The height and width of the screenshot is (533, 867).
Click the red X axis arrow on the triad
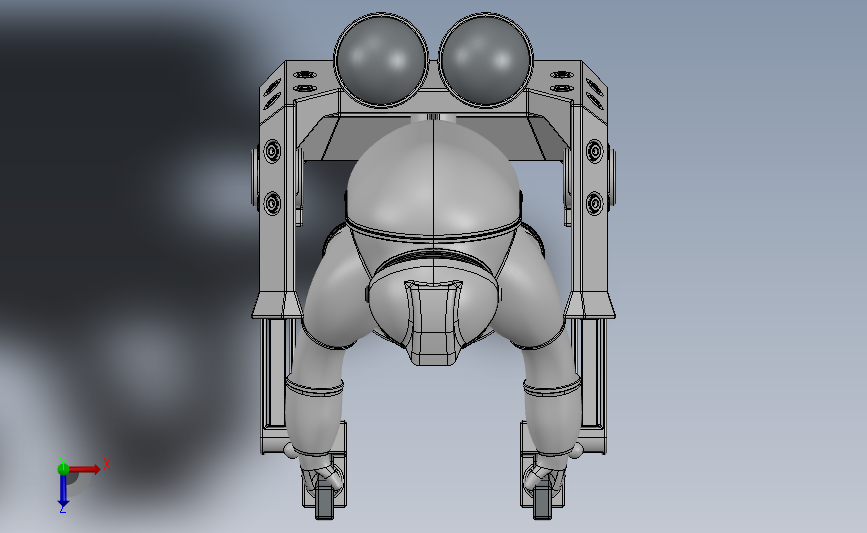85,469
